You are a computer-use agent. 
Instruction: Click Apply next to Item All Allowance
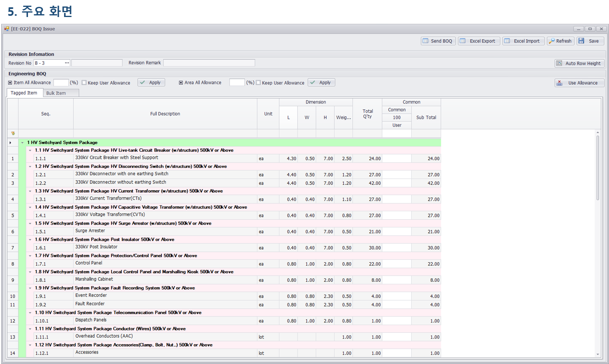(x=151, y=83)
